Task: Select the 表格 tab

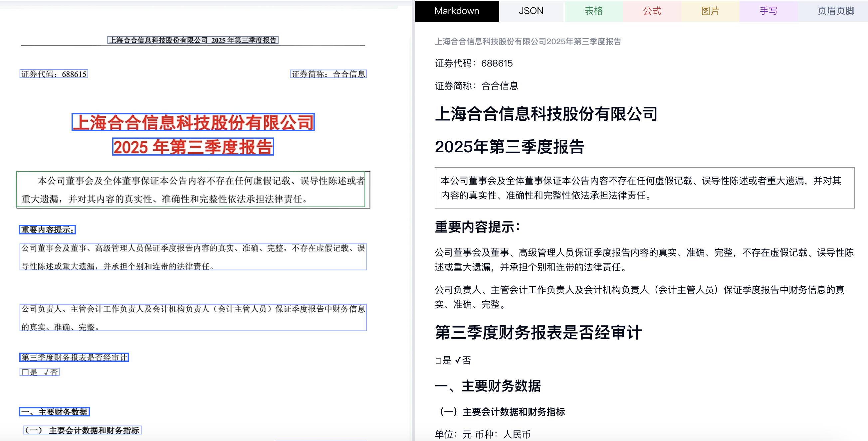Action: pos(593,11)
